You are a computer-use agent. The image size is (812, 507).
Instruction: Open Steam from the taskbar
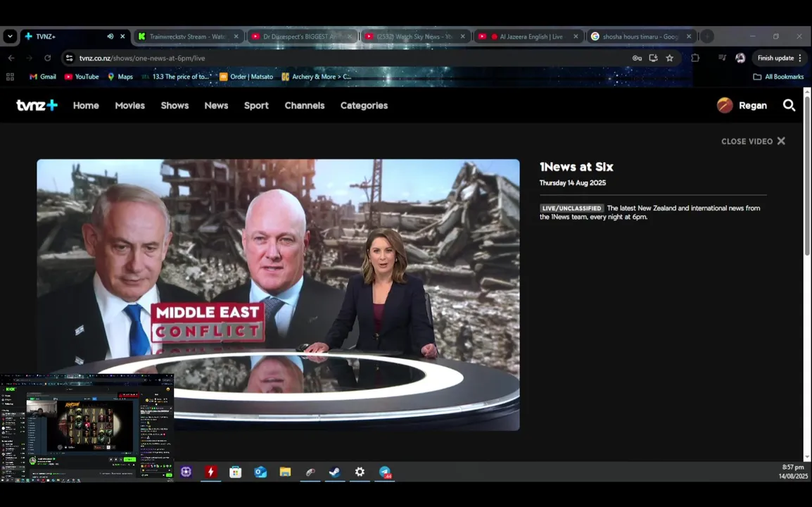334,472
